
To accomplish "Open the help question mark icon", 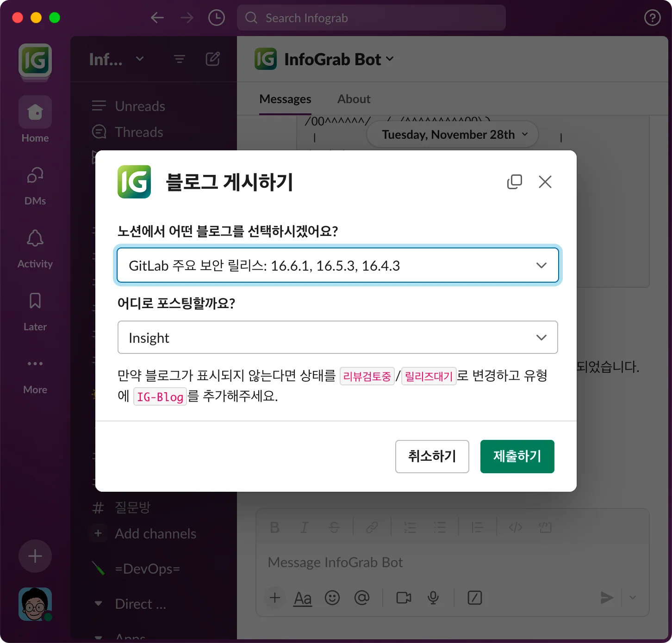I will (652, 18).
